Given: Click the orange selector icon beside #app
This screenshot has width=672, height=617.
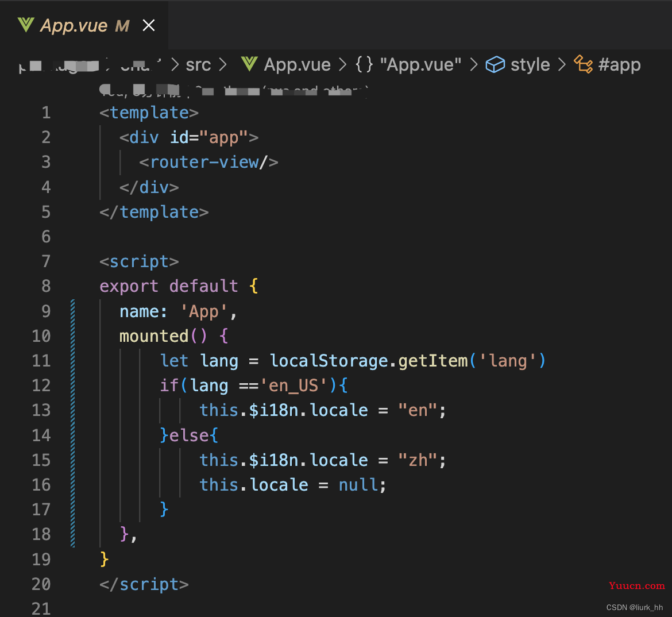Looking at the screenshot, I should point(584,64).
